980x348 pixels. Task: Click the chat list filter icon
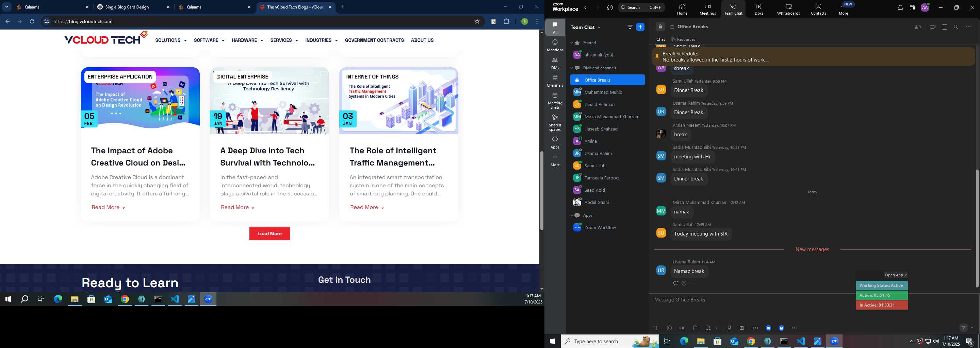630,27
